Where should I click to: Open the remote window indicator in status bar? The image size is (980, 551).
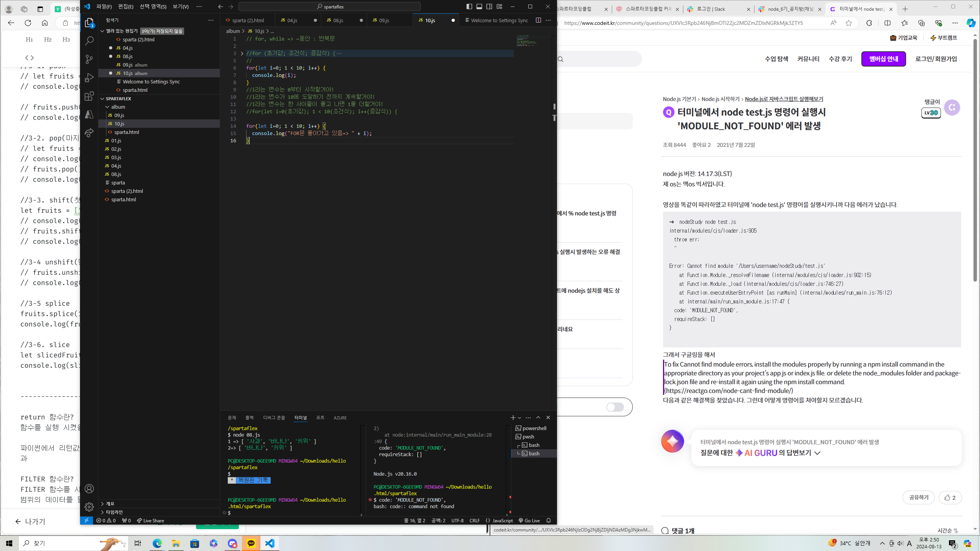tap(87, 520)
